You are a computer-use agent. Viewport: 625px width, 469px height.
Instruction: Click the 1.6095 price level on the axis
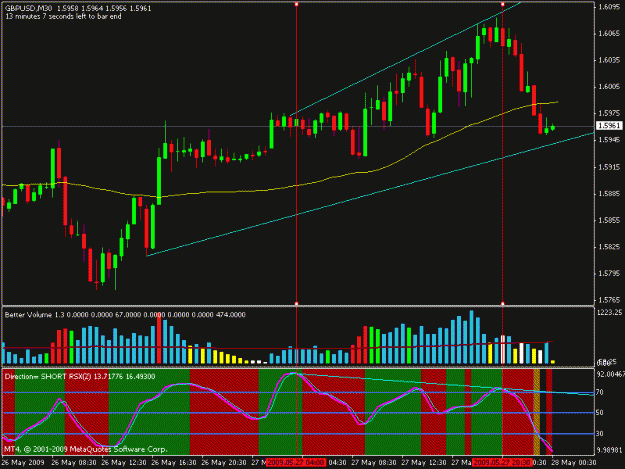coord(609,8)
